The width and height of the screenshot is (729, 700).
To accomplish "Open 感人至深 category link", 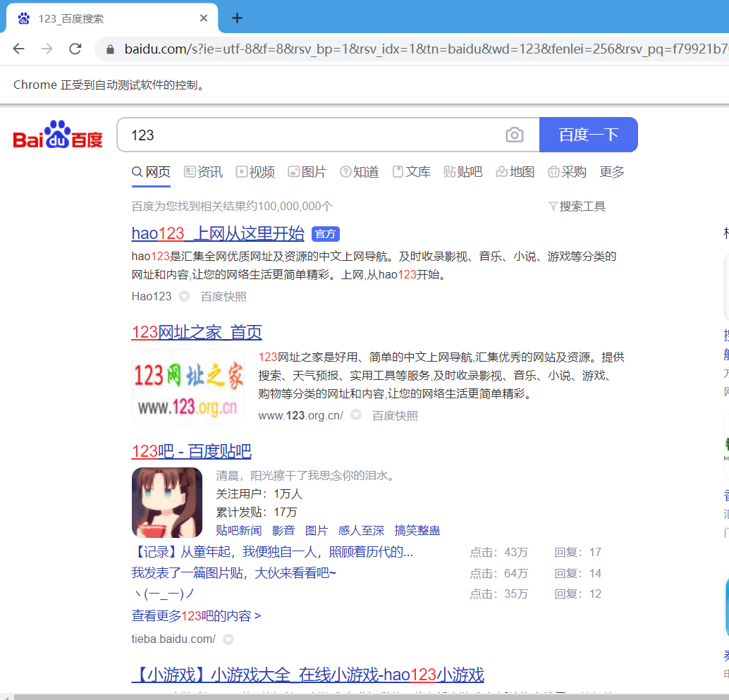I will [x=361, y=530].
